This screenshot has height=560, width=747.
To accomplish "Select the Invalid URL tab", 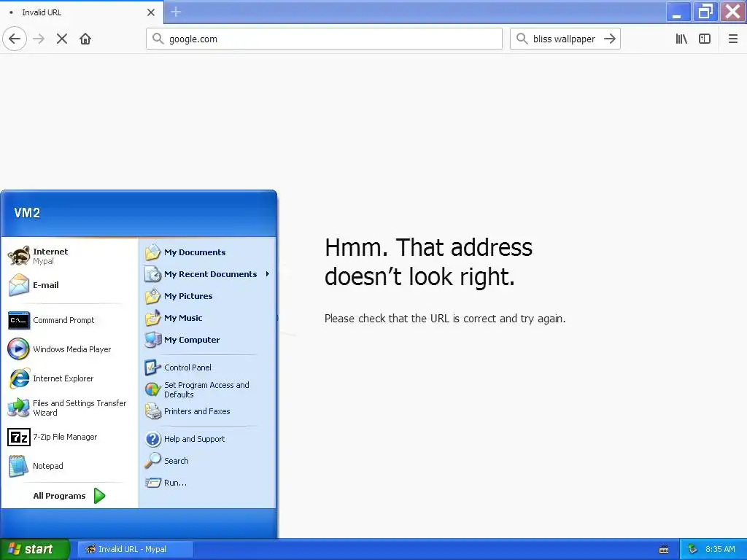I will (82, 12).
